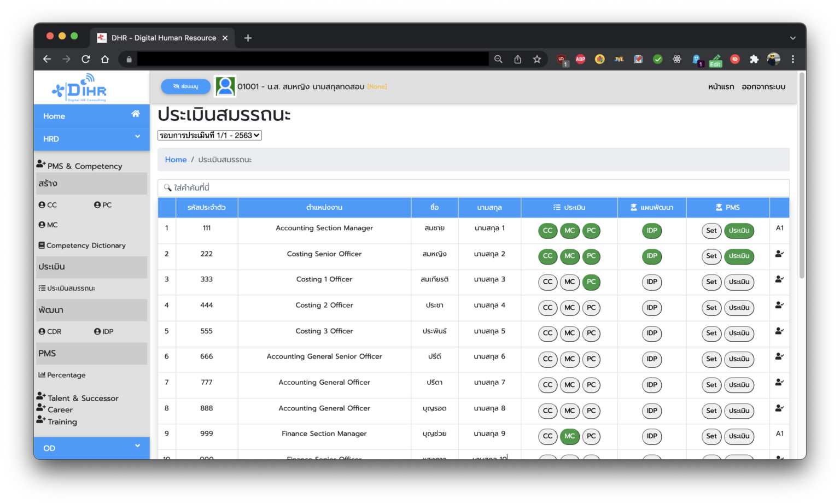The width and height of the screenshot is (840, 504).
Task: Click the page vertical scrollbar
Action: coord(802,175)
